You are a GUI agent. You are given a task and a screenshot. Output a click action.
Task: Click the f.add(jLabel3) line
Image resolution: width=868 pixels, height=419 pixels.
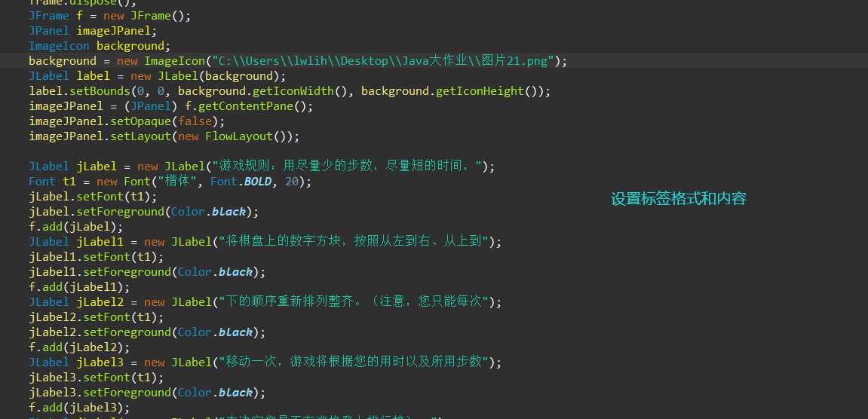click(x=79, y=408)
